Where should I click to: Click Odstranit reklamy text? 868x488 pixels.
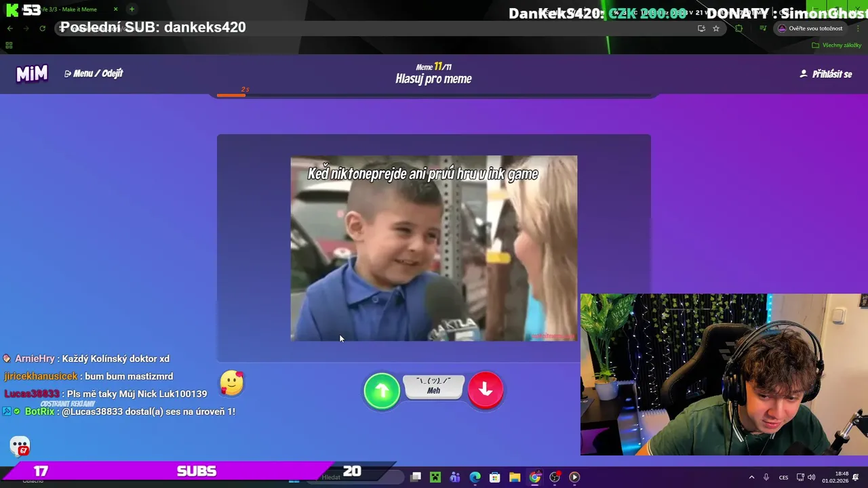tap(68, 403)
